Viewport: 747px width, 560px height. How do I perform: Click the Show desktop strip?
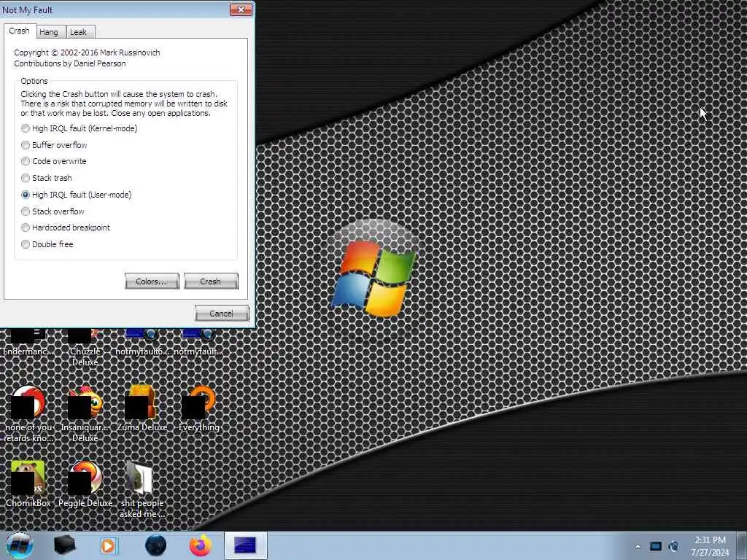click(742, 545)
